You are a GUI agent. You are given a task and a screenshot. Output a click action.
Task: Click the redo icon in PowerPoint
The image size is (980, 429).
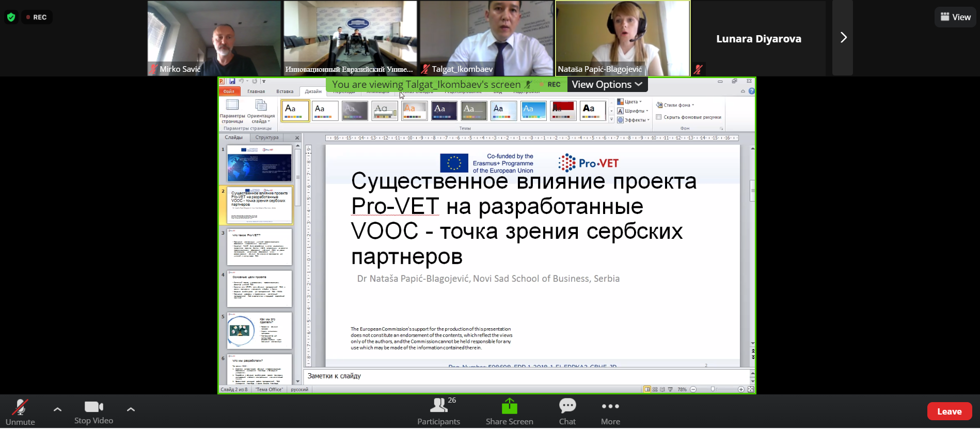tap(255, 81)
